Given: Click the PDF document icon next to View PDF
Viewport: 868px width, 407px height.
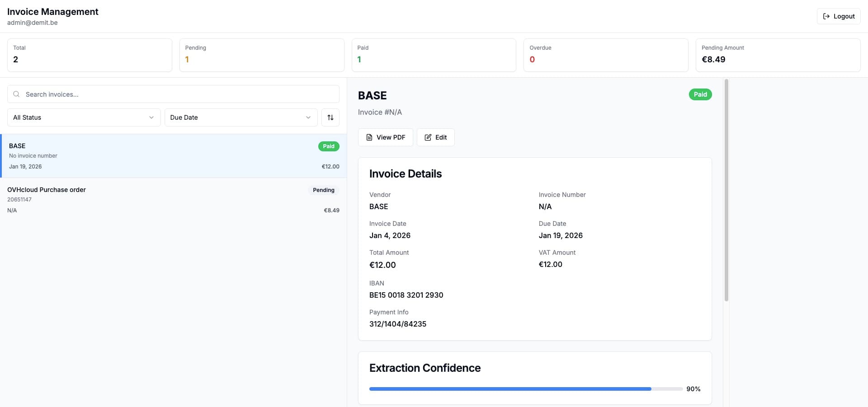Looking at the screenshot, I should 369,137.
